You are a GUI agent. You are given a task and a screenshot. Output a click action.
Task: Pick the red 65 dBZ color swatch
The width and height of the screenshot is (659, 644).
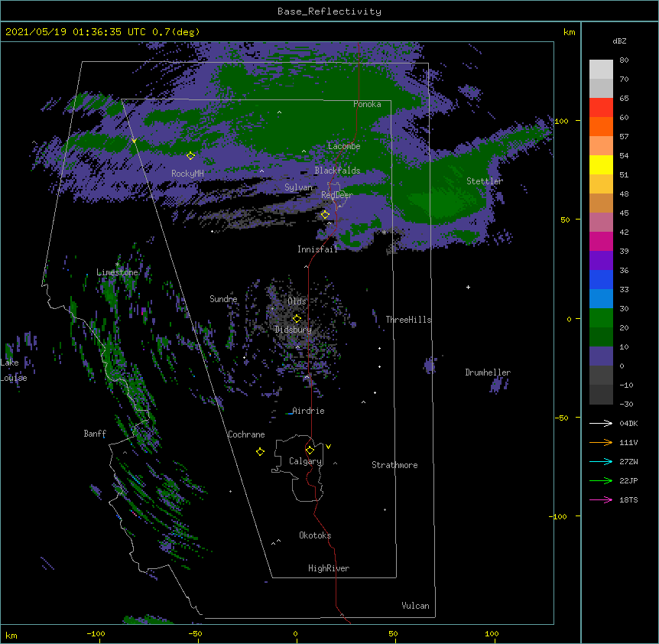point(601,107)
